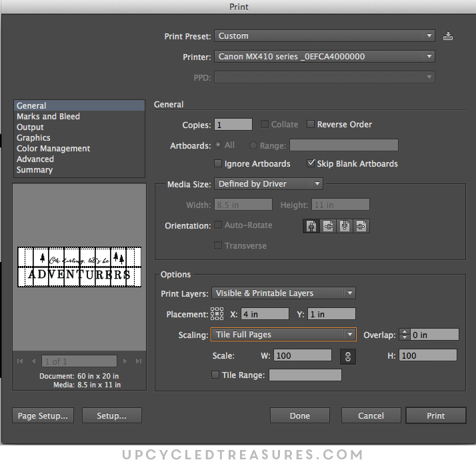Open the Color Management section

[53, 149]
